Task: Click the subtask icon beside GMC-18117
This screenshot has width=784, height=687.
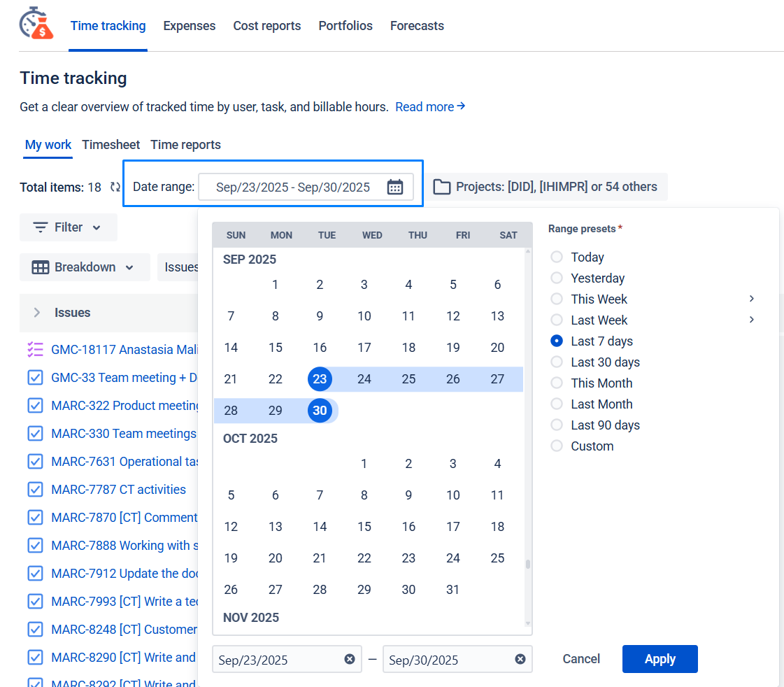Action: coord(35,349)
